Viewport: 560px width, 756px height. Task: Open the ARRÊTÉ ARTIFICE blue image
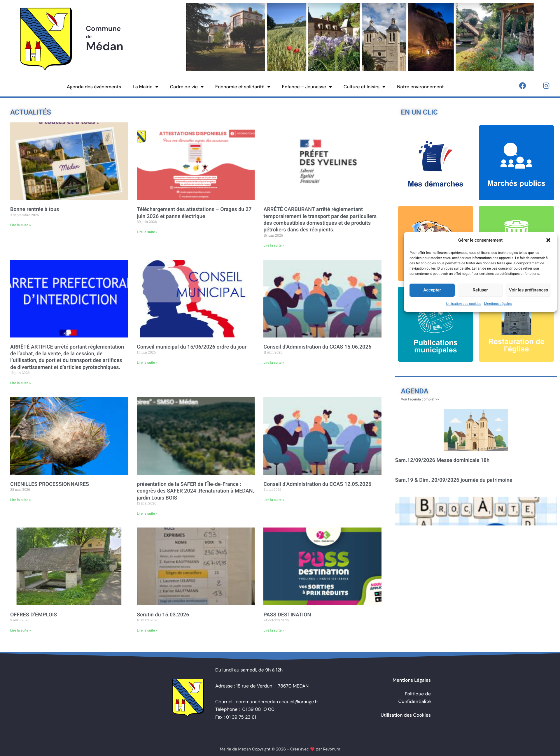69,298
